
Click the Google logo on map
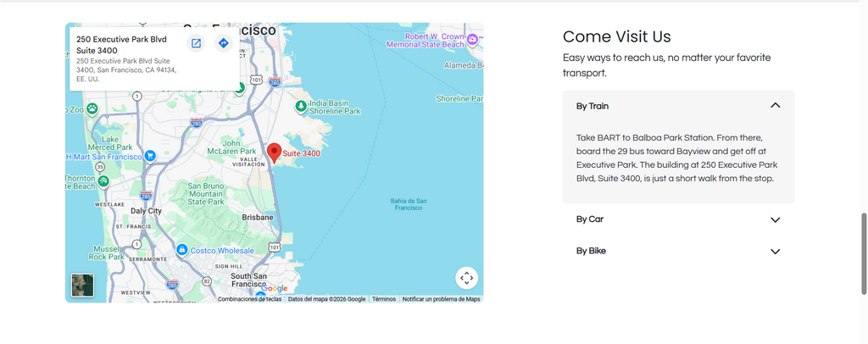tap(275, 289)
